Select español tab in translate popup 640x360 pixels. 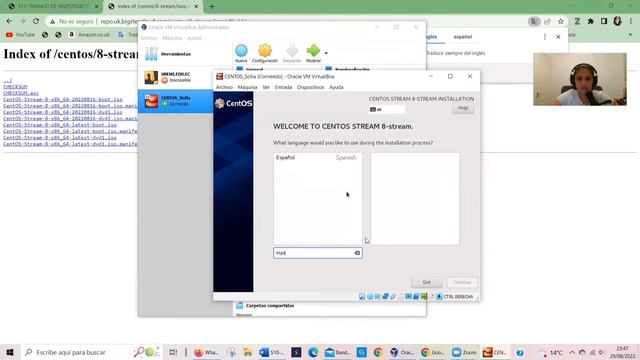(x=463, y=37)
